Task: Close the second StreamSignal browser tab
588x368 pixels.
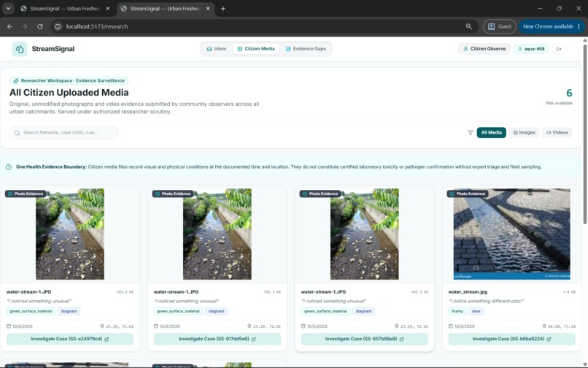Action: (x=208, y=9)
